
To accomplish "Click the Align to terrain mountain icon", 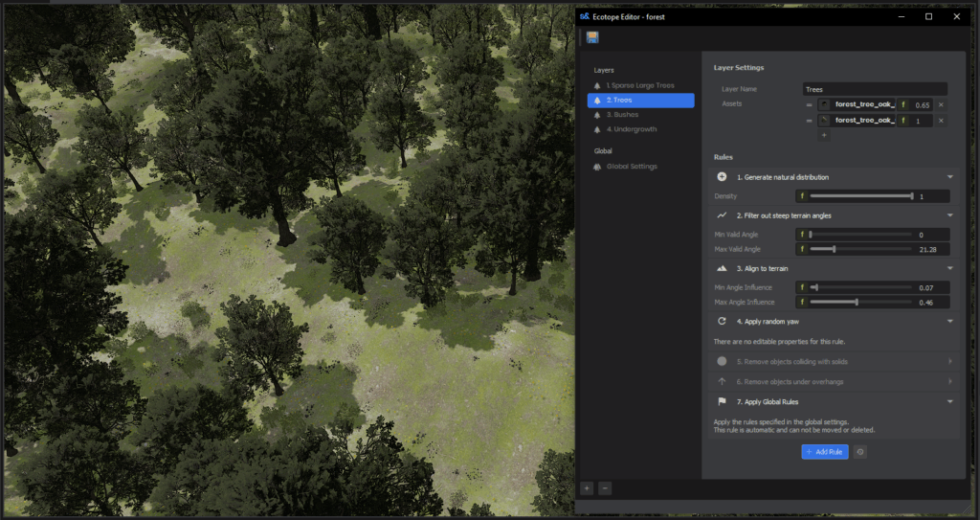I will (x=722, y=268).
